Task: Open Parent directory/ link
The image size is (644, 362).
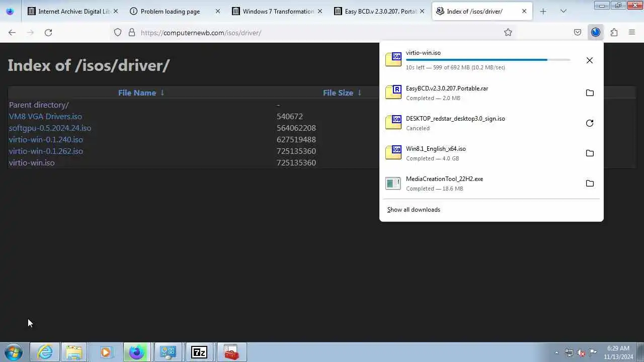Action: [39, 105]
